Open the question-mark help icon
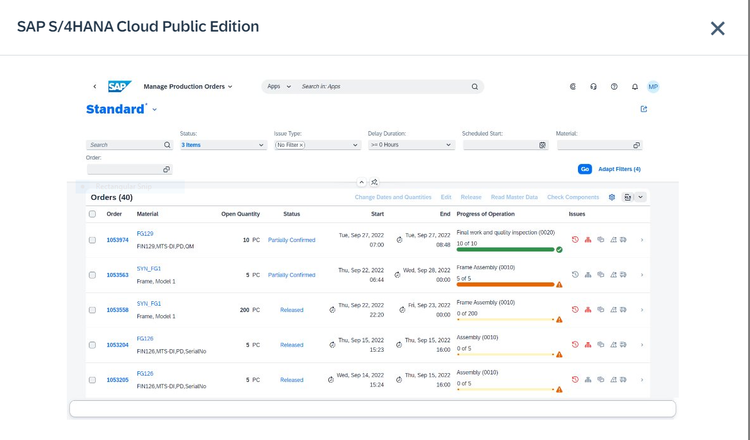The width and height of the screenshot is (750, 440). 614,87
